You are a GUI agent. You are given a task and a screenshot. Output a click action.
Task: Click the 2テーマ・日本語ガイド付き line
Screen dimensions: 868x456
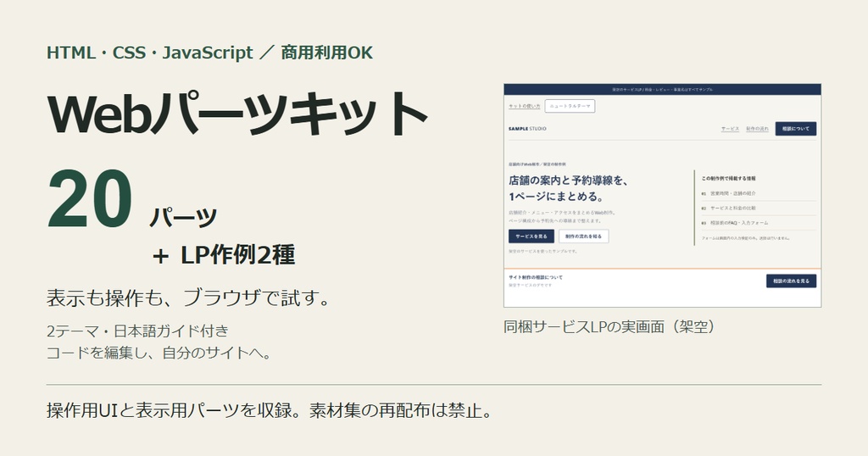point(137,331)
